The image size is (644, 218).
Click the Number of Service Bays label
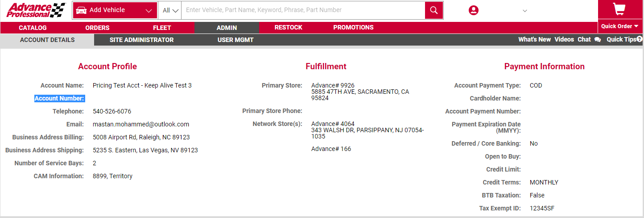(x=49, y=163)
